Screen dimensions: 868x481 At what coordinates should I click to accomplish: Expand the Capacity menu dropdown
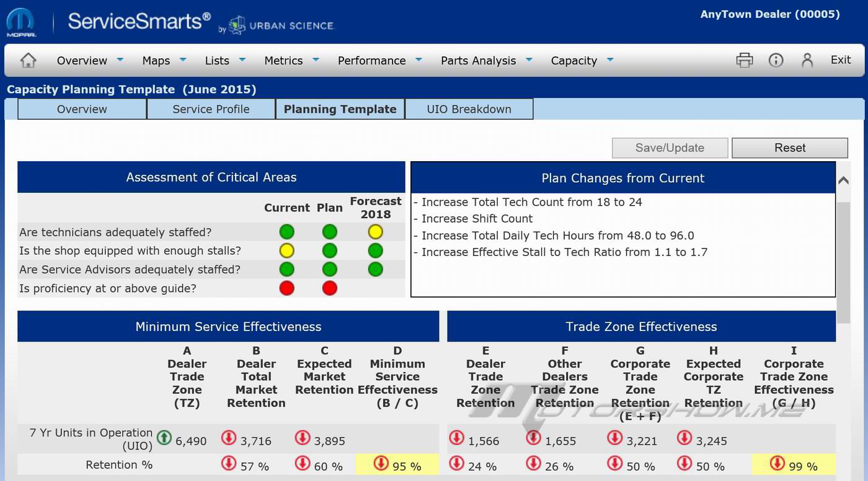tap(610, 60)
